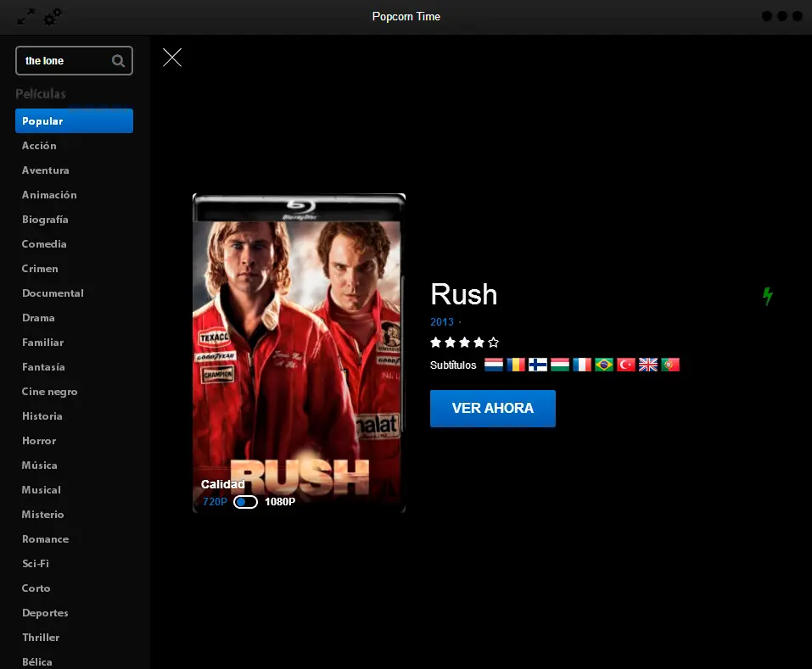Click the Subtítulos label
The height and width of the screenshot is (669, 812).
[x=453, y=365]
